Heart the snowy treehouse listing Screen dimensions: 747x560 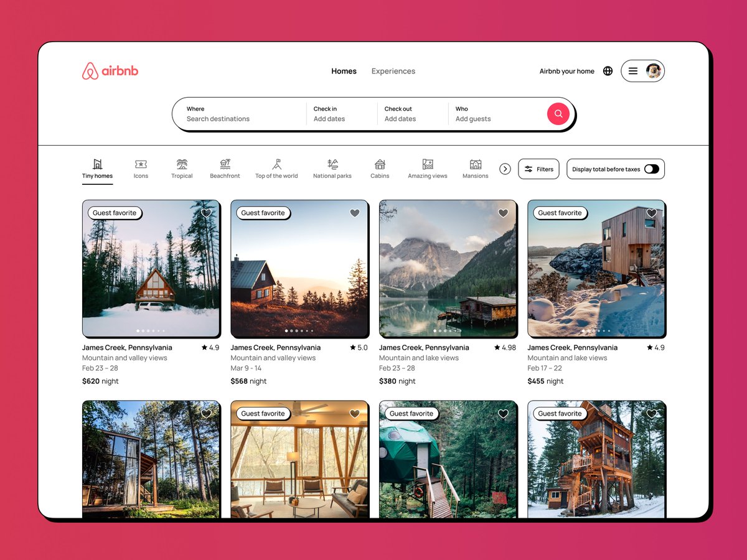pos(652,414)
